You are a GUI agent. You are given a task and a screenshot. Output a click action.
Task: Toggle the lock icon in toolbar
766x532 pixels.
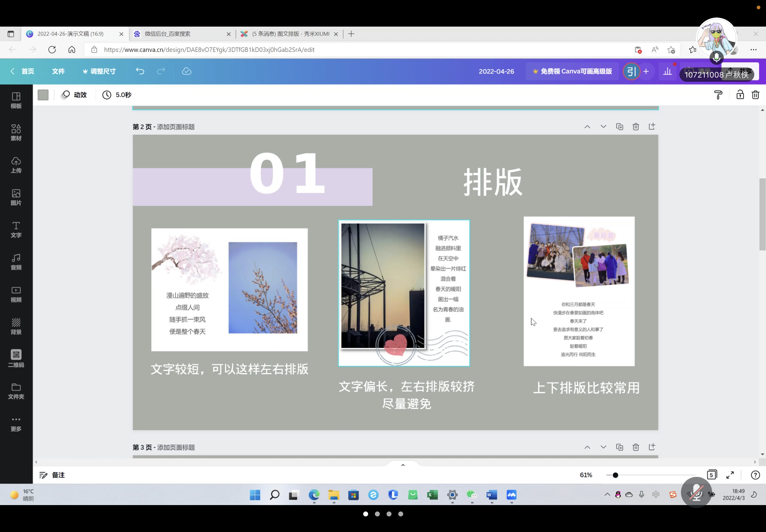click(740, 95)
